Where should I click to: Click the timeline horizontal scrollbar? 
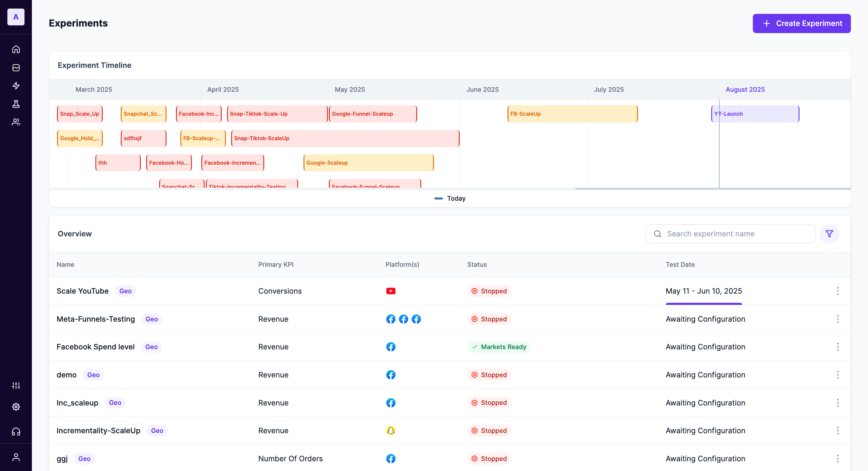click(x=713, y=189)
